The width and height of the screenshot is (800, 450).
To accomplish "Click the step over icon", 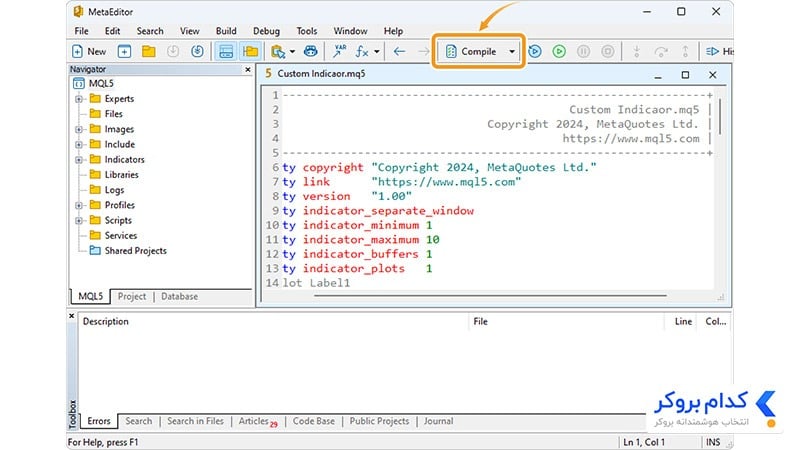I will 661,52.
